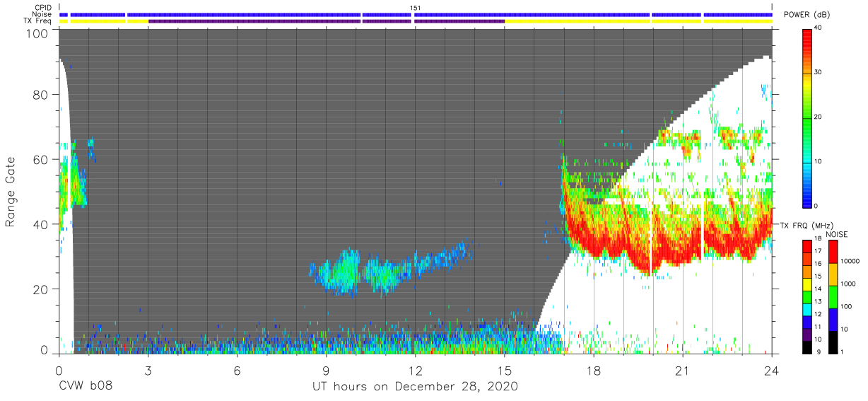Click the power colorbar's green middle section
The height and width of the screenshot is (401, 868).
807,117
